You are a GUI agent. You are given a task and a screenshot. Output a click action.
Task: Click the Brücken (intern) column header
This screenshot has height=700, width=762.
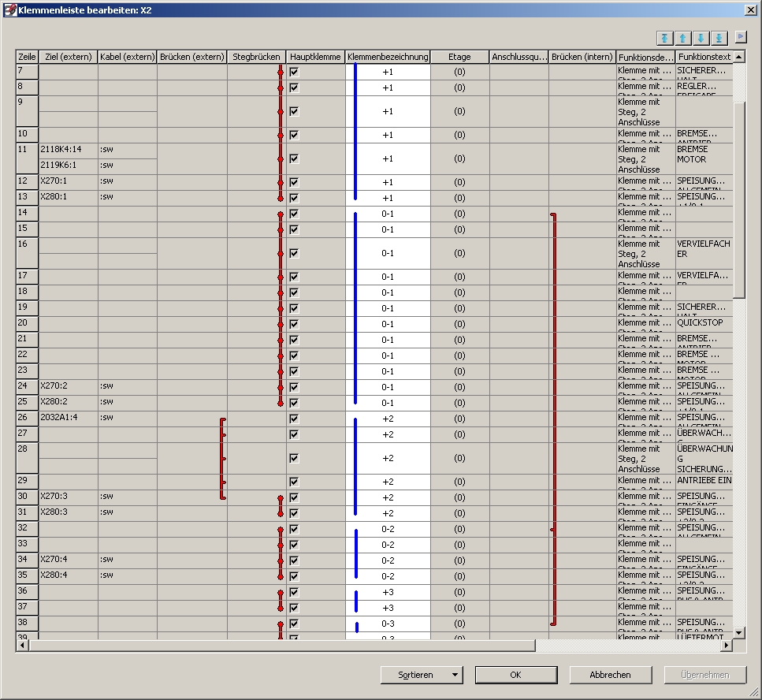pyautogui.click(x=582, y=57)
